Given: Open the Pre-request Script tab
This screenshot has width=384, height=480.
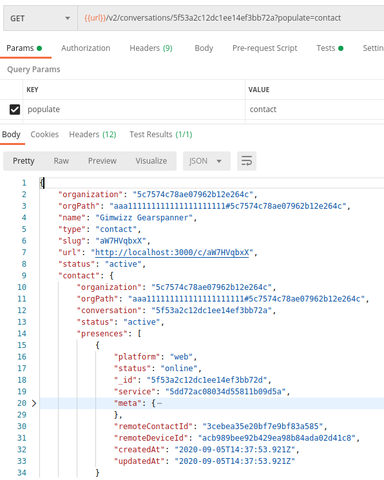Looking at the screenshot, I should point(265,48).
